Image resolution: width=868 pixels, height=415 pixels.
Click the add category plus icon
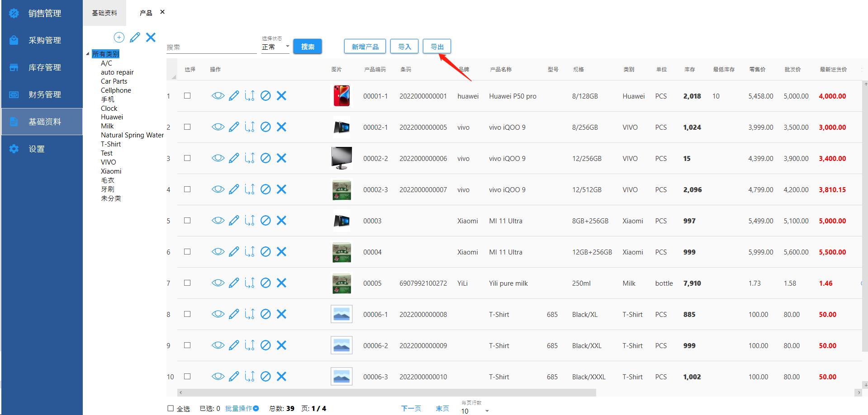click(x=119, y=38)
